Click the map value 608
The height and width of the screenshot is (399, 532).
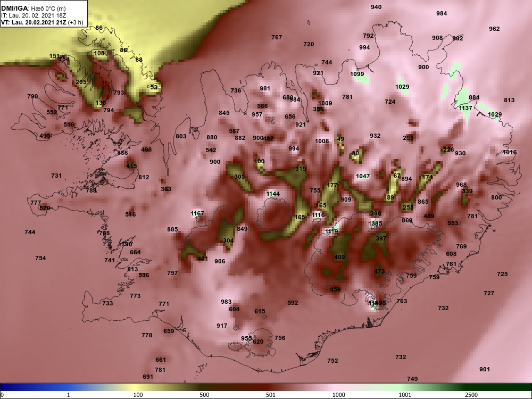[451, 254]
